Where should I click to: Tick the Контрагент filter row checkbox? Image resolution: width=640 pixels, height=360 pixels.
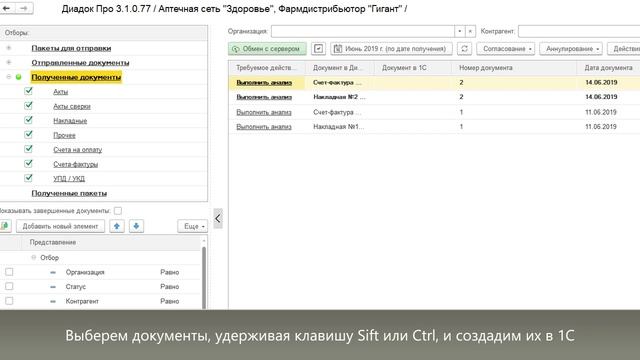click(9, 301)
